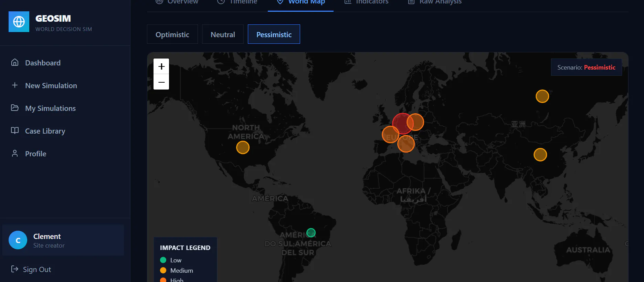The width and height of the screenshot is (644, 282).
Task: Click the orange marker over northeastern Russia
Action: point(542,96)
